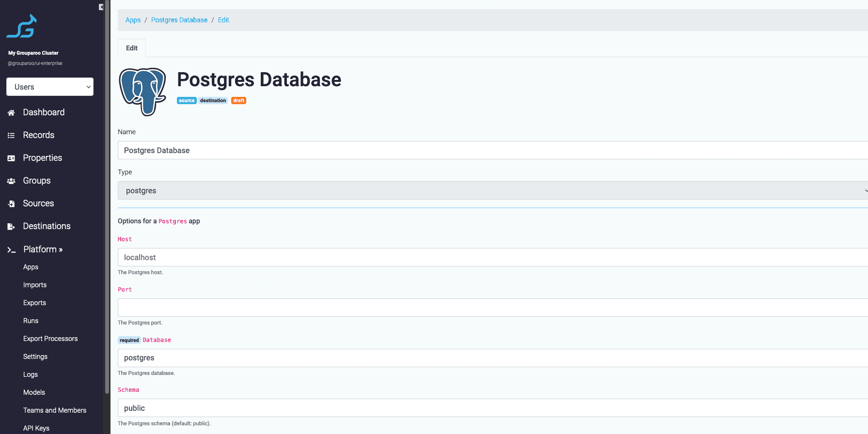The image size is (868, 434).
Task: Click the Platform terminal icon
Action: [x=12, y=249]
